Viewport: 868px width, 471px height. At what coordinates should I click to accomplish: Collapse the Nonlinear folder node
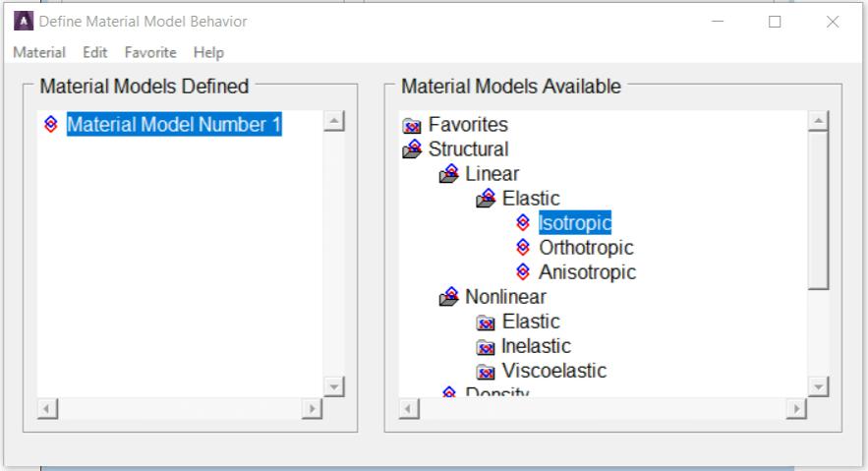point(449,297)
